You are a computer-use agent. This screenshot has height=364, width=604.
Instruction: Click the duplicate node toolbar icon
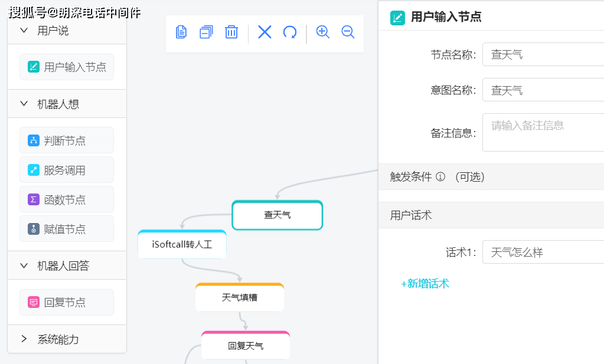click(206, 32)
